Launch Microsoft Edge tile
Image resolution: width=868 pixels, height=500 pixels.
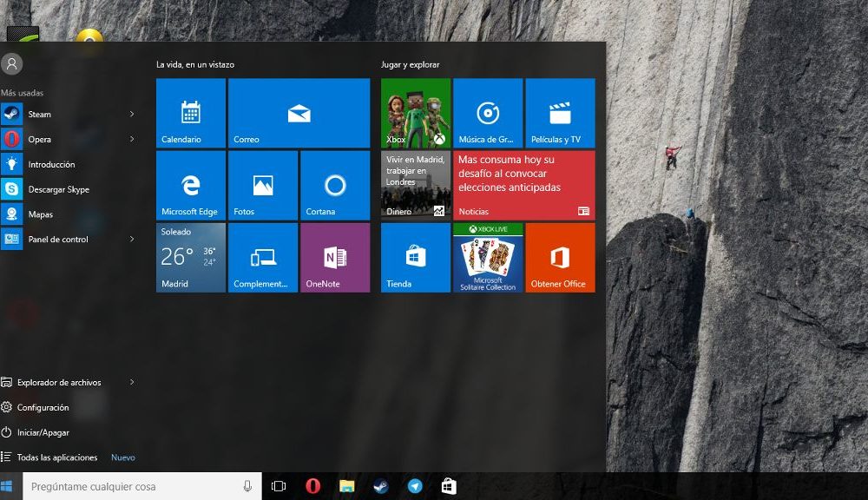(x=190, y=186)
